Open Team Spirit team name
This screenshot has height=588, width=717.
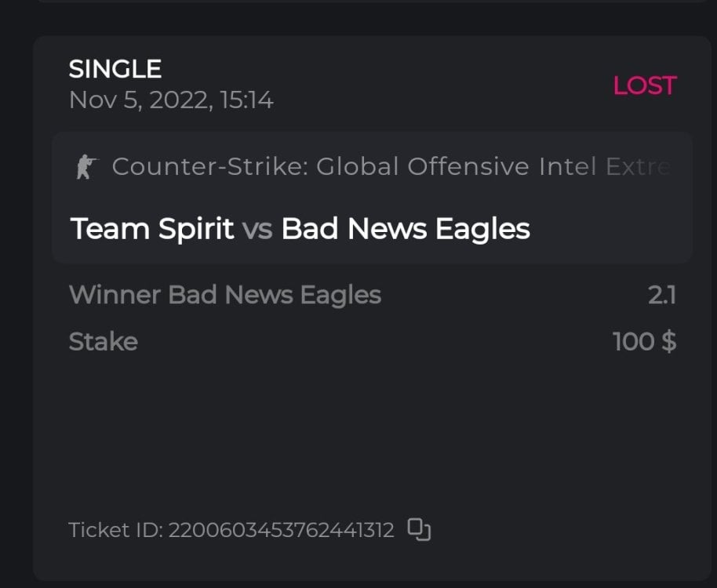152,229
